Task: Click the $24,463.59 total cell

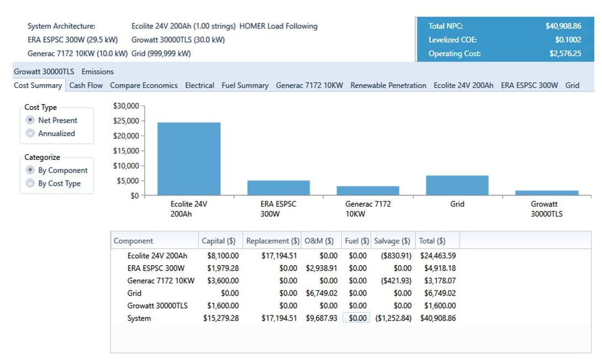Action: tap(438, 256)
